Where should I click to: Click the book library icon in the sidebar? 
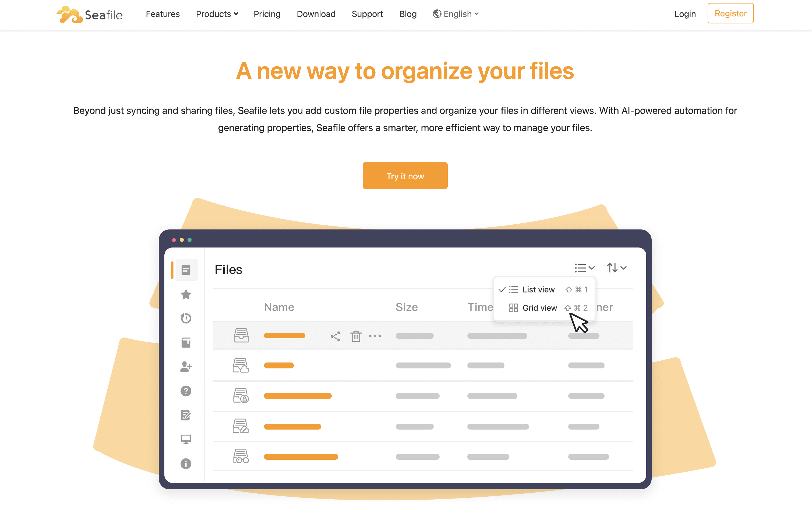pyautogui.click(x=186, y=342)
